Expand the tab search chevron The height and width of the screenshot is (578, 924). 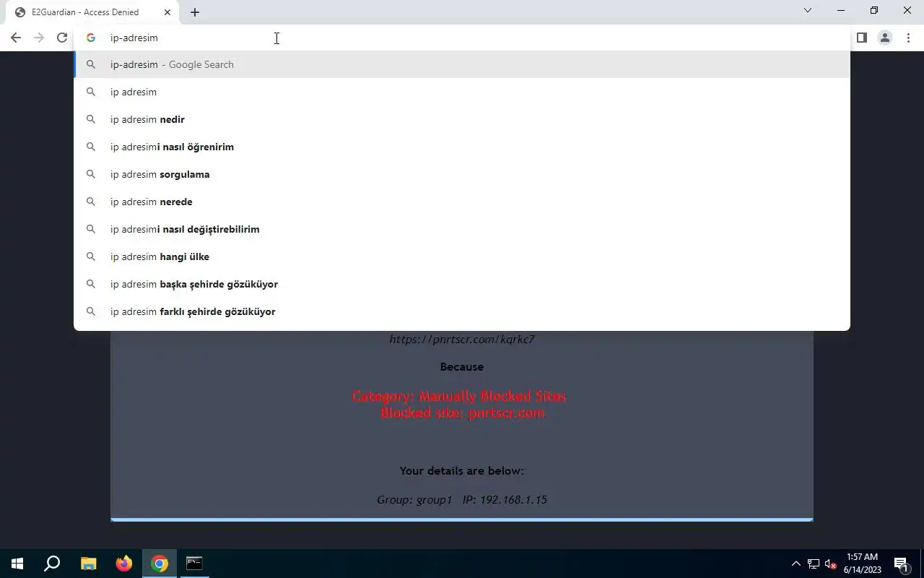808,10
